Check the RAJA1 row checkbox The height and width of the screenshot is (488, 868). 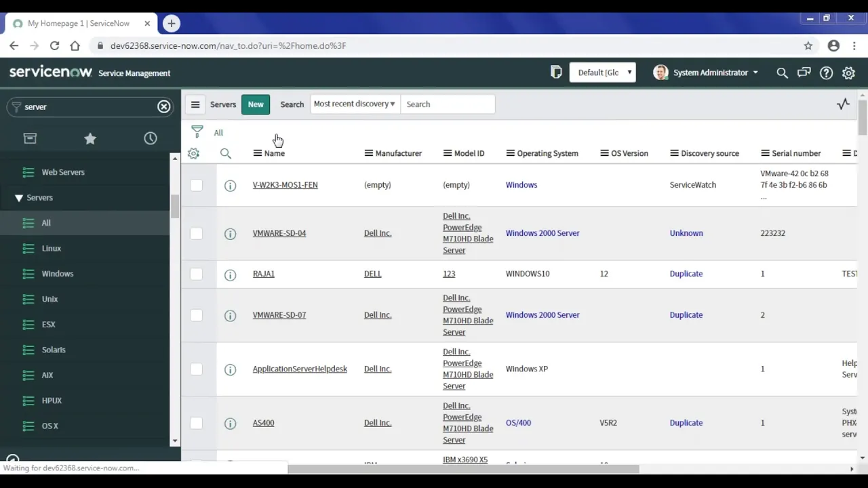(196, 274)
